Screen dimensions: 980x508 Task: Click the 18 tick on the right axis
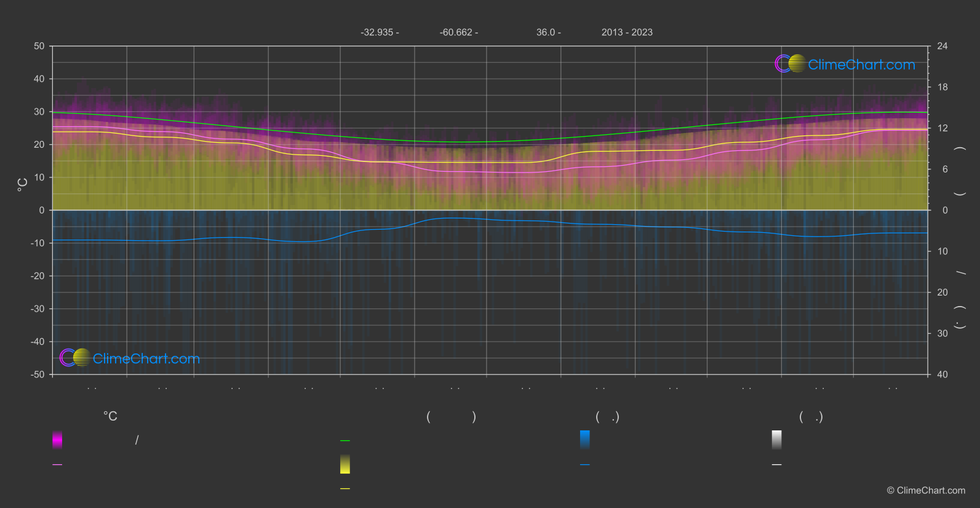pyautogui.click(x=942, y=87)
